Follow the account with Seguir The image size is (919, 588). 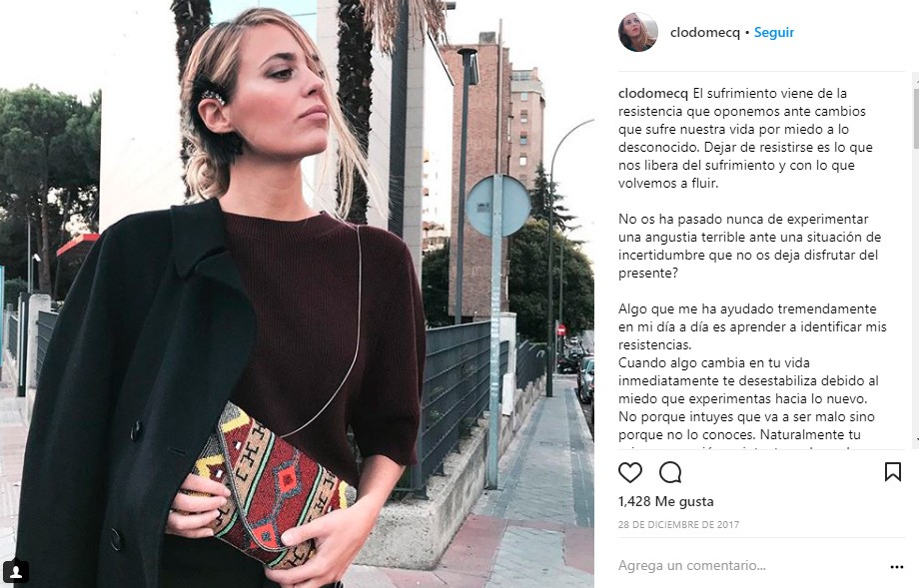coord(773,32)
